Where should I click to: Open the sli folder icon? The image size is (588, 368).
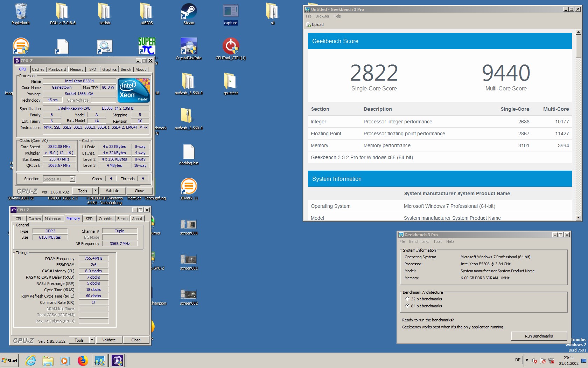tap(273, 14)
